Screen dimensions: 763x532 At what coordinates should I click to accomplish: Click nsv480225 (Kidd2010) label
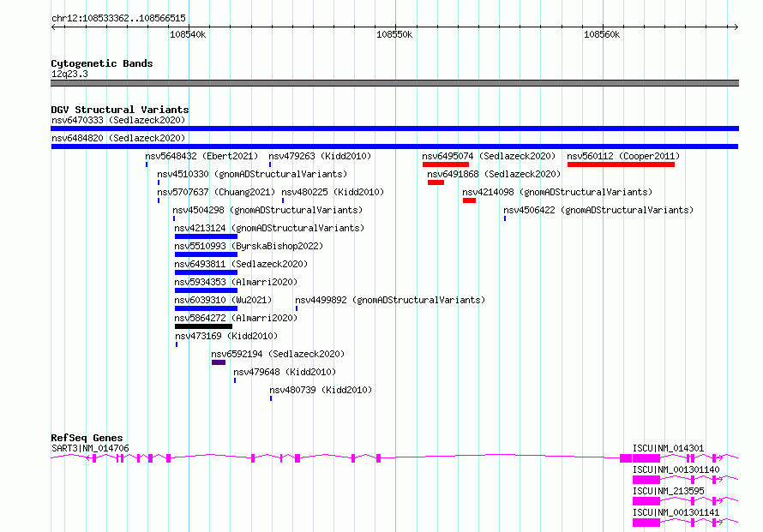coord(333,192)
